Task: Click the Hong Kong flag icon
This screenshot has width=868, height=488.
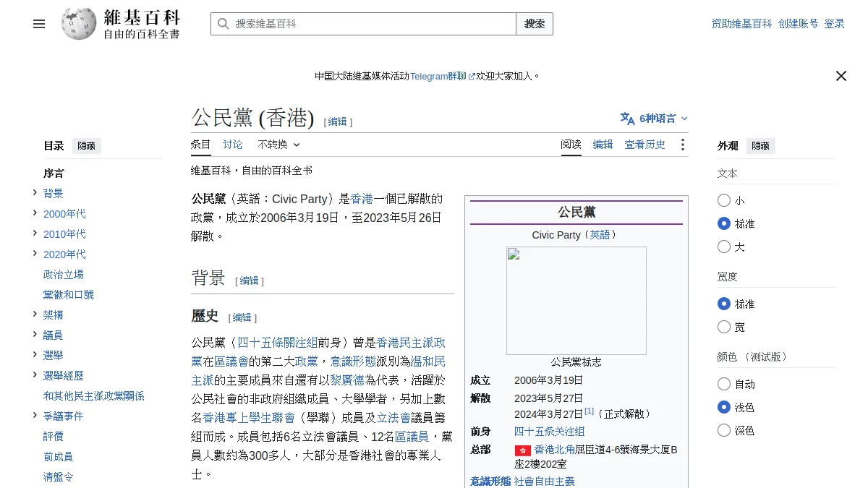Action: point(522,450)
